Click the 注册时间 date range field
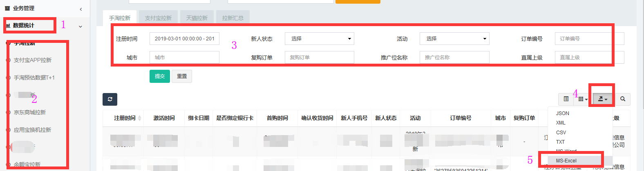 pos(184,38)
